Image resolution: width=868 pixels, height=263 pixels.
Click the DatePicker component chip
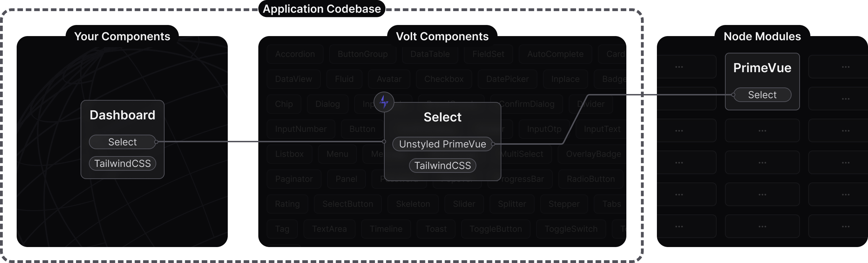click(507, 79)
